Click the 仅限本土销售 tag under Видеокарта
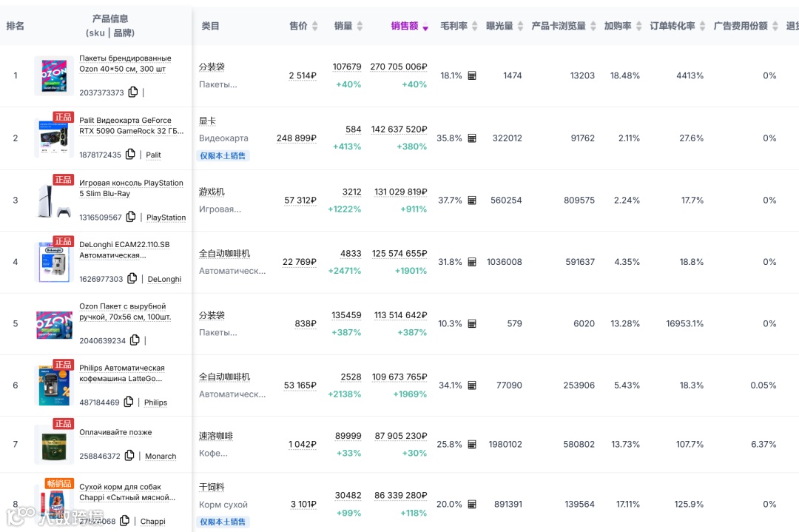Screen dimensions: 799x532 point(223,155)
